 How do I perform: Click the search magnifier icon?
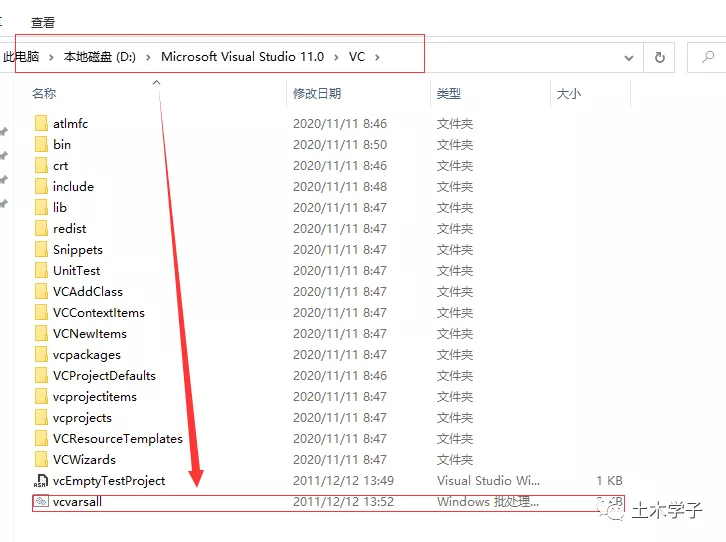coord(707,57)
